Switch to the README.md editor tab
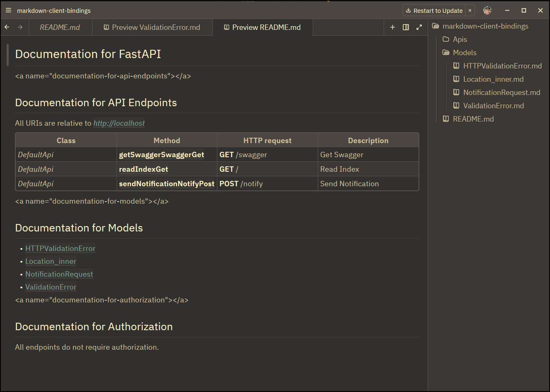550x392 pixels. click(60, 27)
